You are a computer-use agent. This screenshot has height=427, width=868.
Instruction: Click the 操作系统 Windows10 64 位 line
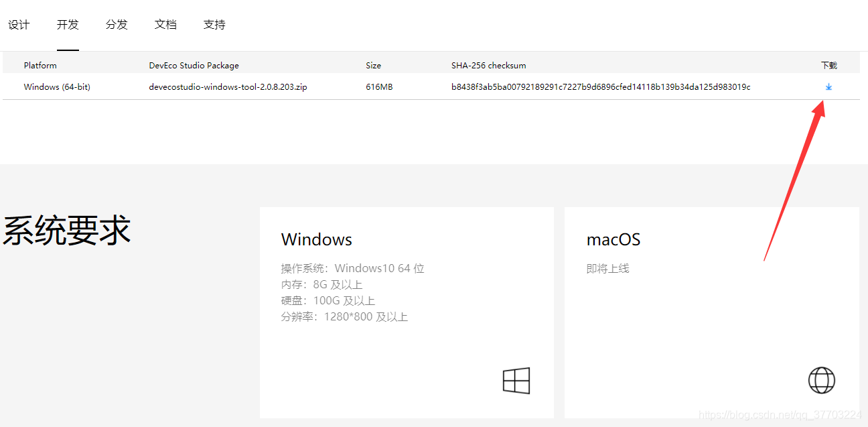click(x=353, y=269)
